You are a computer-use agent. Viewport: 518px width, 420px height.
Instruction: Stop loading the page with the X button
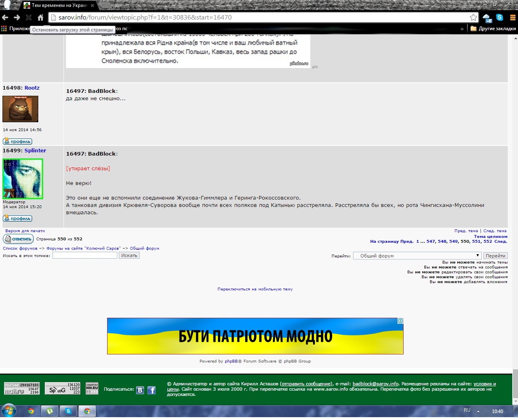(x=29, y=18)
